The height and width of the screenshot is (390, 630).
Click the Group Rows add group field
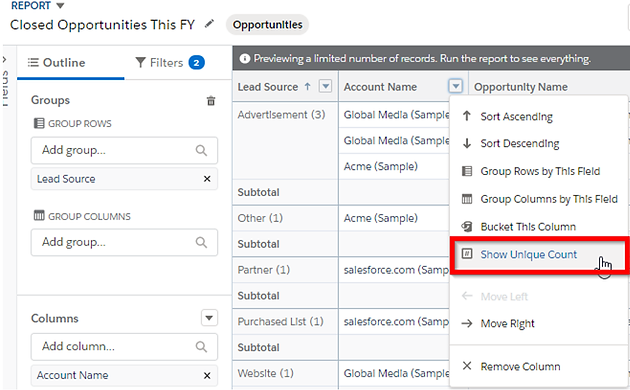click(124, 150)
